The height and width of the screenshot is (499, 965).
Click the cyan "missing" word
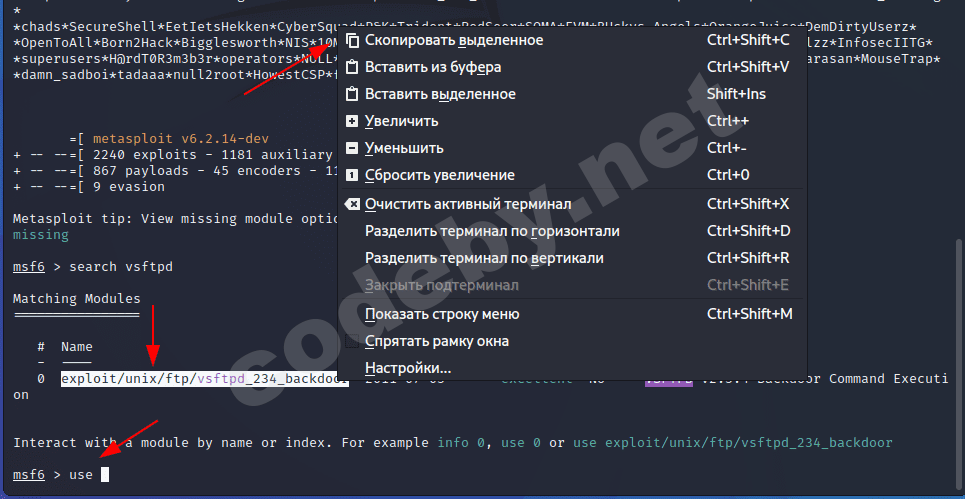[x=41, y=235]
